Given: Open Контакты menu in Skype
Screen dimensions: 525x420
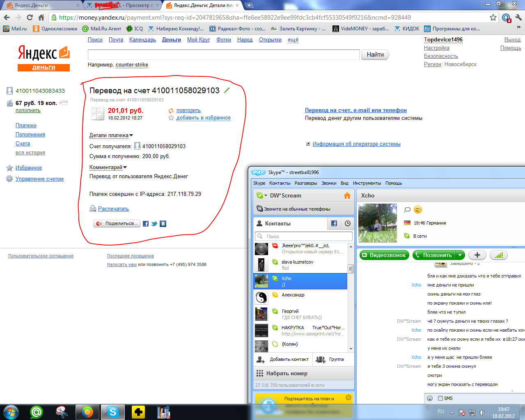Looking at the screenshot, I should click(280, 183).
